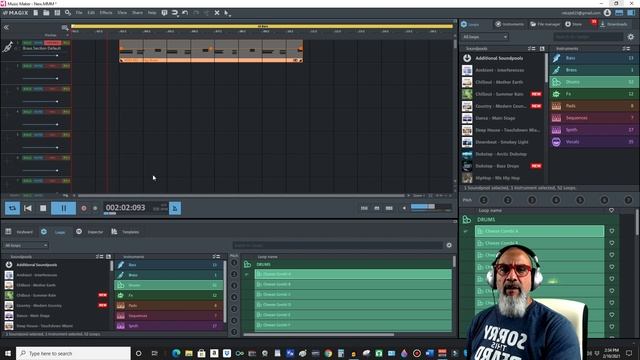Open the Help menu
640x360 pixels.
(x=152, y=13)
